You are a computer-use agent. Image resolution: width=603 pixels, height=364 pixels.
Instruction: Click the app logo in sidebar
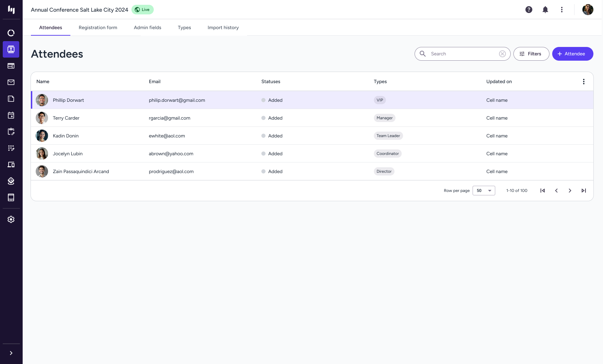click(x=11, y=10)
